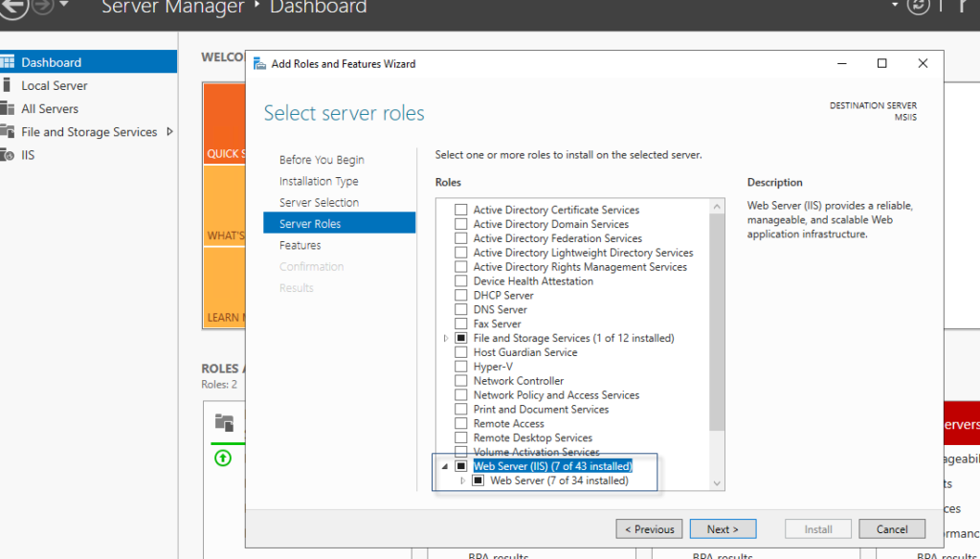980x559 pixels.
Task: Enable the DNS Server role checkbox
Action: coord(460,309)
